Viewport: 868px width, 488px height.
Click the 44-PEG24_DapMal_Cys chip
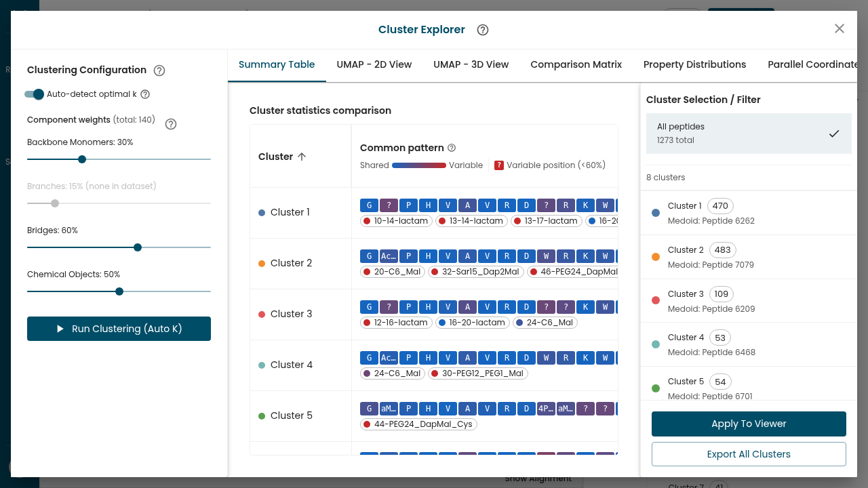[418, 424]
